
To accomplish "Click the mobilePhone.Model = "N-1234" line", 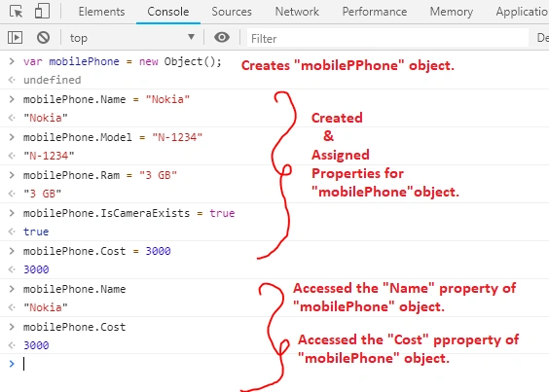I will pyautogui.click(x=113, y=137).
